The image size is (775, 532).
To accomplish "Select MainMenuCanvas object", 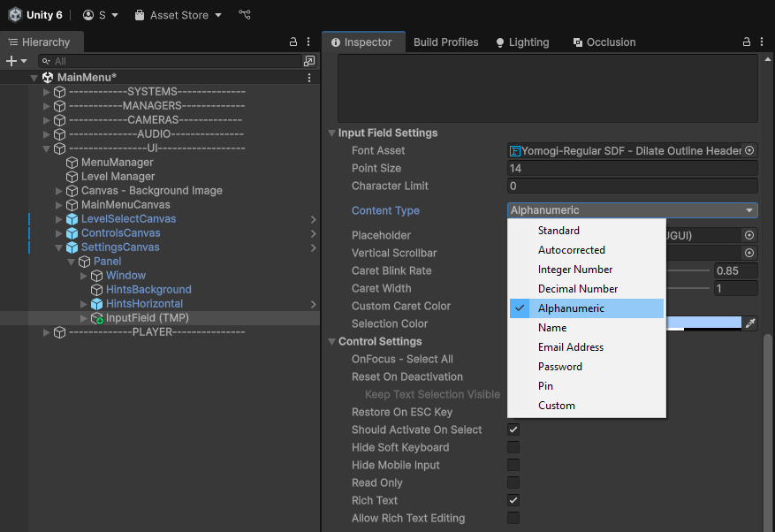I will click(125, 205).
